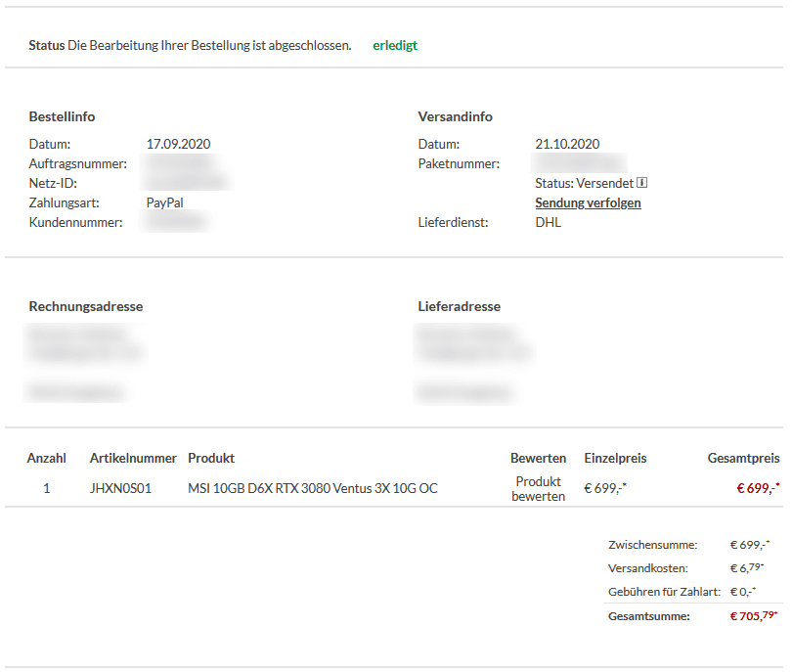Click article number JHXN0S01
The image size is (792, 672).
pyautogui.click(x=120, y=488)
